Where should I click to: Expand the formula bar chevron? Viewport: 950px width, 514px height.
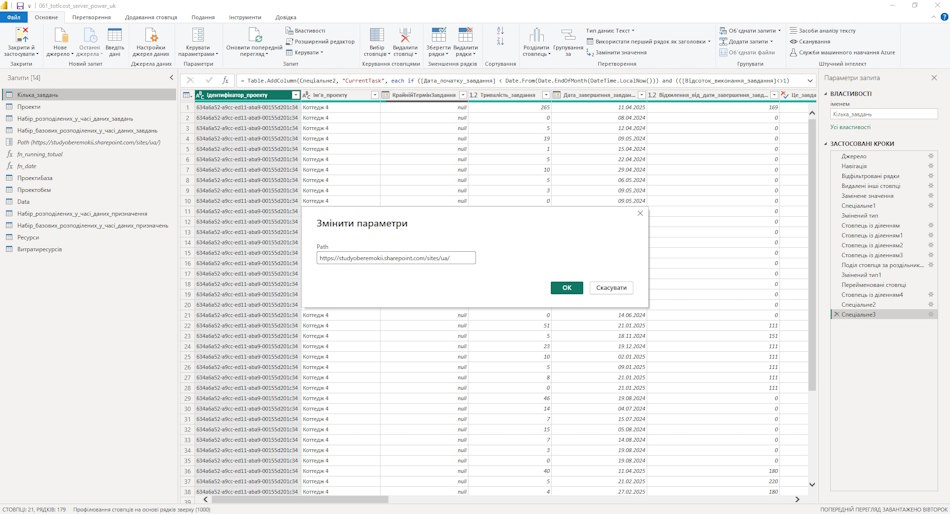810,80
